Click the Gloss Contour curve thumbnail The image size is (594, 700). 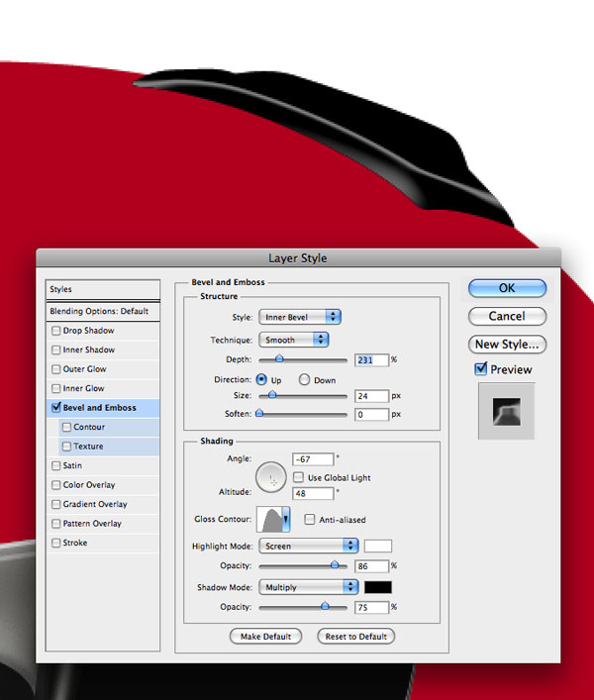(x=269, y=519)
